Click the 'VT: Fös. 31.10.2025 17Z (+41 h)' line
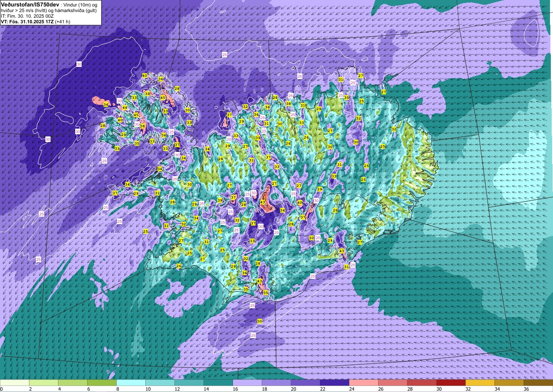Image resolution: width=553 pixels, height=392 pixels. (35, 21)
